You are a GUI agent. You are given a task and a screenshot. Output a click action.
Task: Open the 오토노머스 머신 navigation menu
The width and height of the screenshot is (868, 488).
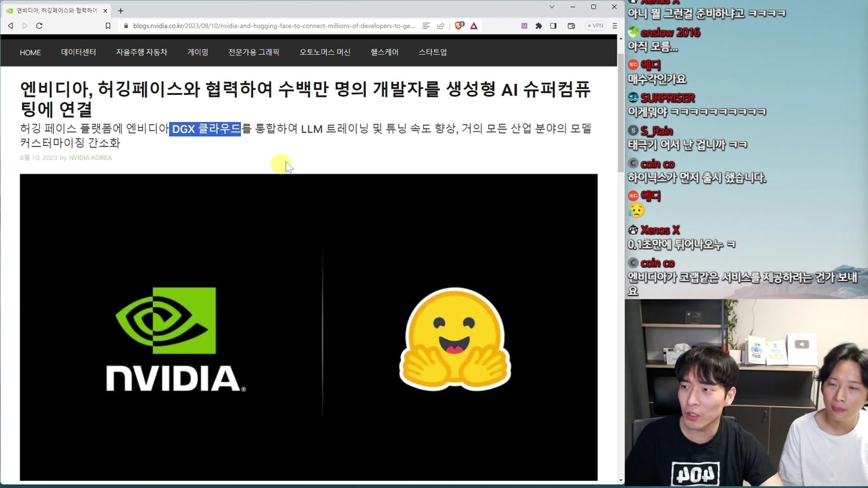tap(325, 52)
